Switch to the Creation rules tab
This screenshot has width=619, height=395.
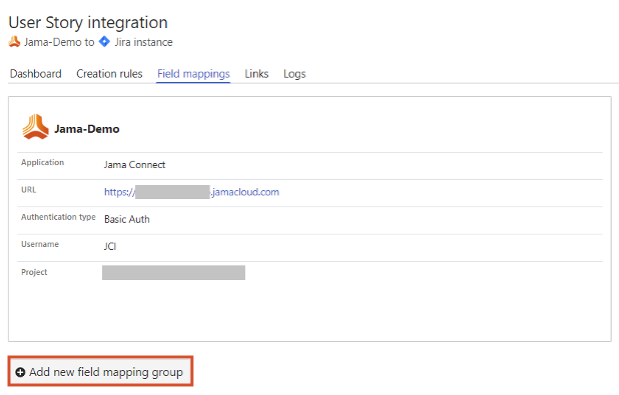pyautogui.click(x=109, y=74)
